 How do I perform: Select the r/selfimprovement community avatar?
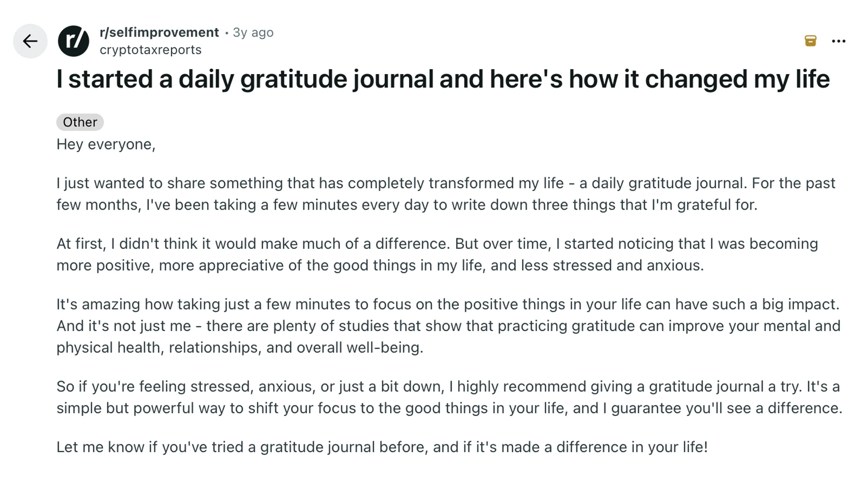(x=73, y=41)
